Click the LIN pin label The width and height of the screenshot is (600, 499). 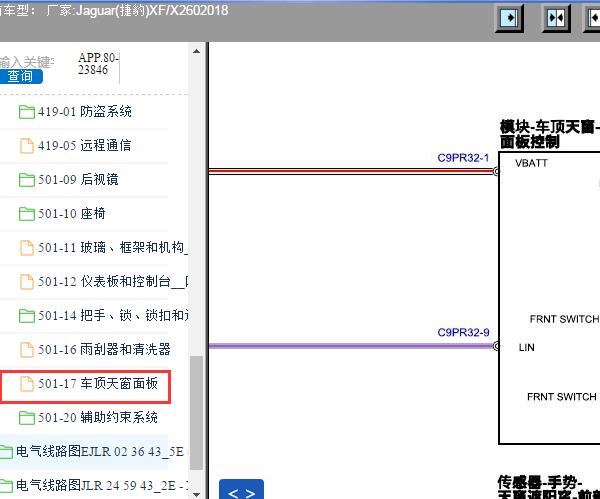click(x=527, y=347)
